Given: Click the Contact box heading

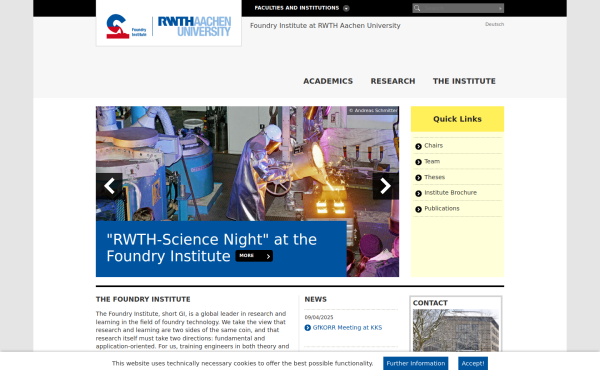Looking at the screenshot, I should coord(430,303).
